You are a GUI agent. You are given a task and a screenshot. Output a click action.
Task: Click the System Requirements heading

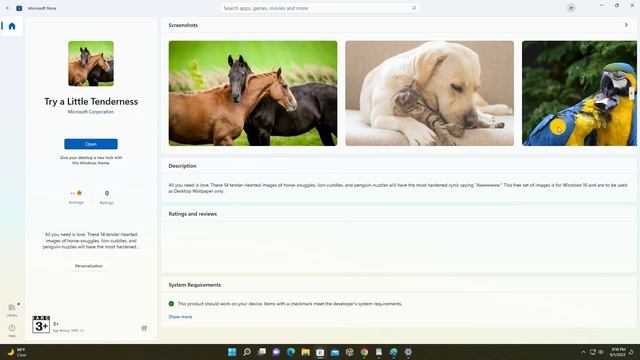(x=195, y=285)
